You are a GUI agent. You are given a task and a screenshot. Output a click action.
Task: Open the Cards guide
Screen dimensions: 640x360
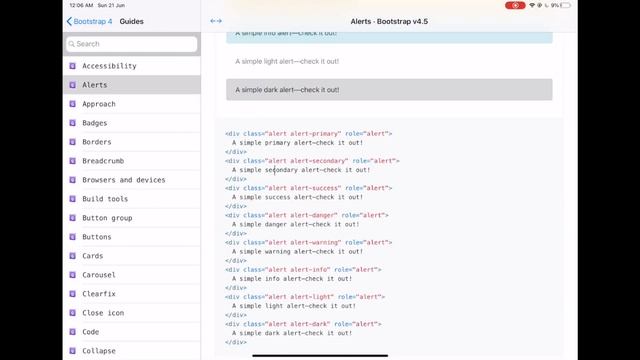132,256
